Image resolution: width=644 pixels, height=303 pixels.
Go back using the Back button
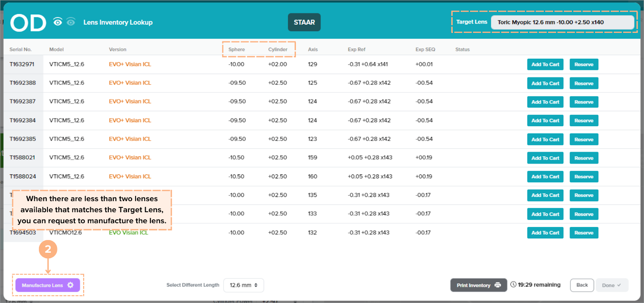tap(582, 285)
